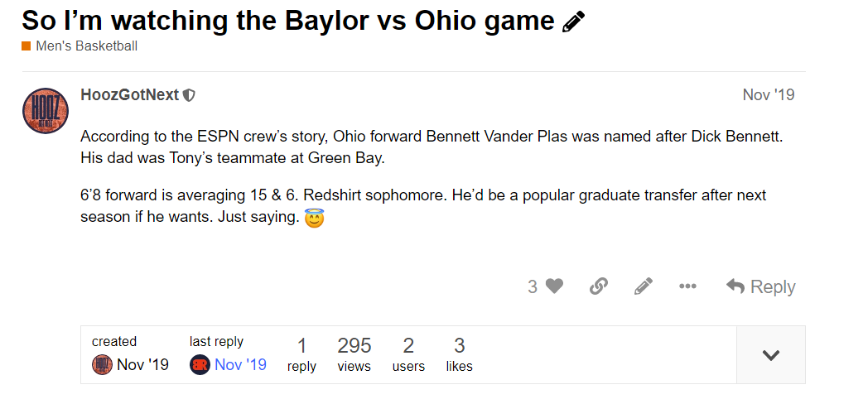
Task: Edit the post using pencil icon
Action: coord(643,286)
